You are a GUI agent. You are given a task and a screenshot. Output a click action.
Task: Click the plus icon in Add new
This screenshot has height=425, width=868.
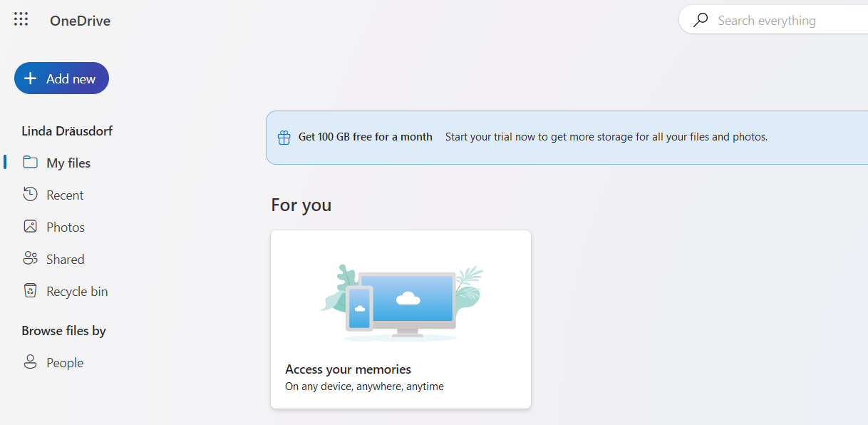[x=30, y=78]
